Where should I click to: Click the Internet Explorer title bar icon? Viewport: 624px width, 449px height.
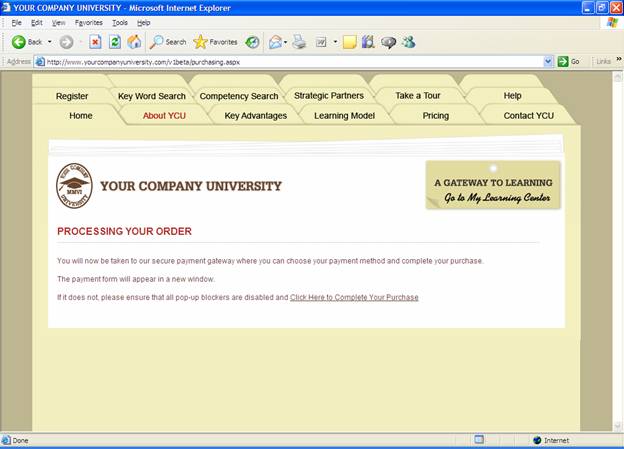click(x=6, y=7)
